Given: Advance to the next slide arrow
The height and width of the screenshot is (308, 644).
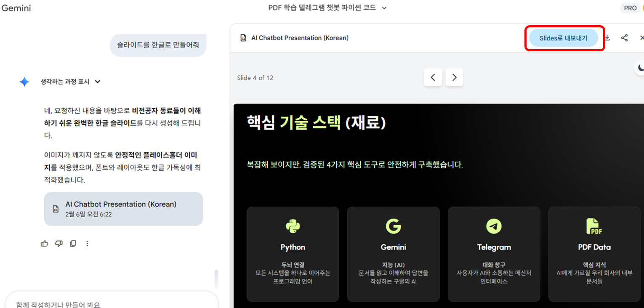Looking at the screenshot, I should tap(454, 77).
